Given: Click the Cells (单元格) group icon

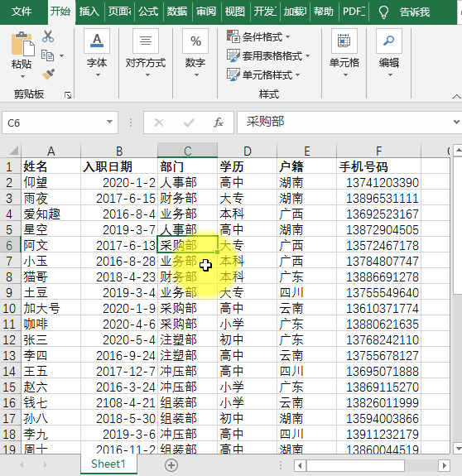Looking at the screenshot, I should tap(344, 41).
